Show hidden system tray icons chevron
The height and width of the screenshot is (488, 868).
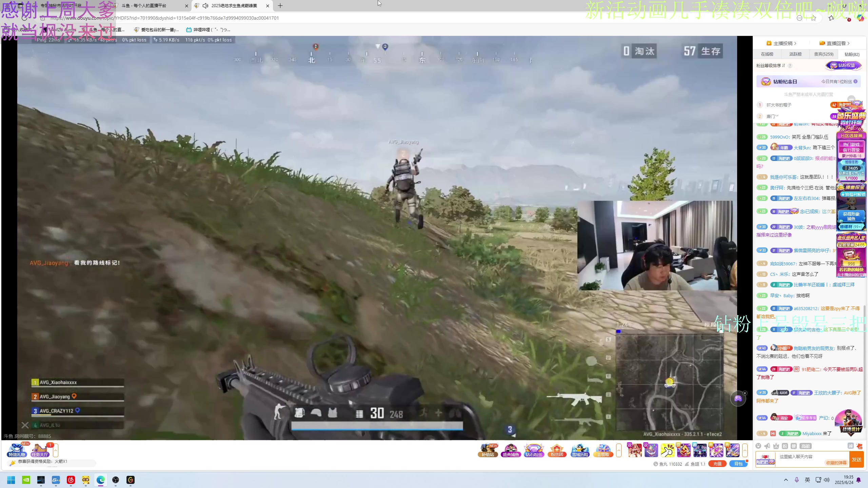coord(786,480)
